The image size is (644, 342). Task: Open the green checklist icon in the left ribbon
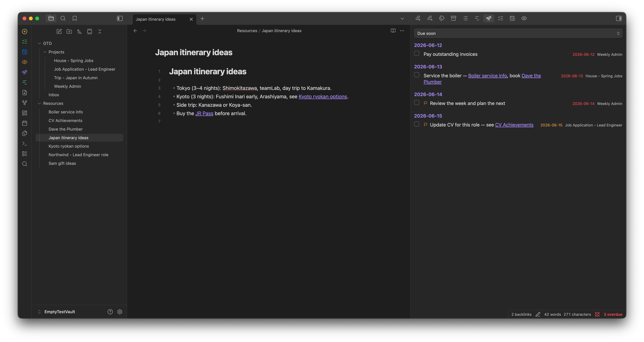24,42
